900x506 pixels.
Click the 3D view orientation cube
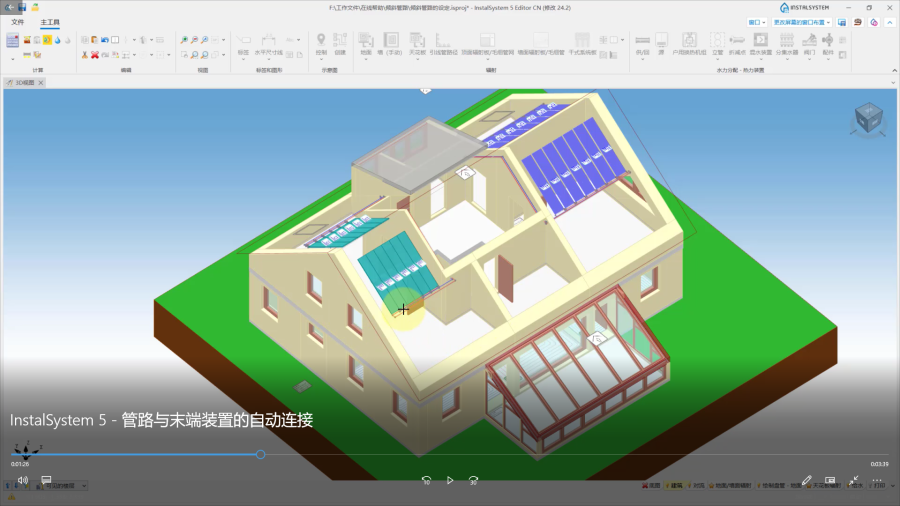click(868, 118)
